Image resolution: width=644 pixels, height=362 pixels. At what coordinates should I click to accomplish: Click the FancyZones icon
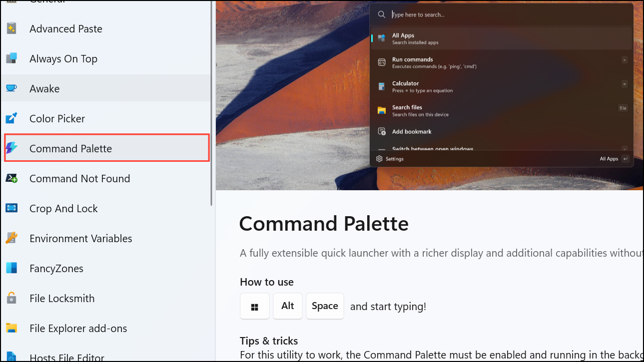click(x=12, y=268)
